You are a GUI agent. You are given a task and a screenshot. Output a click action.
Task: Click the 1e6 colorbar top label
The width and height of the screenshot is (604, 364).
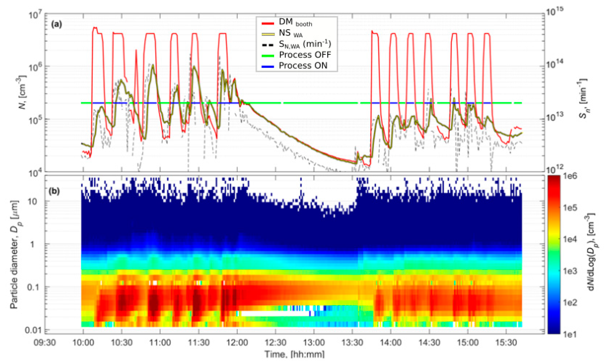(570, 176)
